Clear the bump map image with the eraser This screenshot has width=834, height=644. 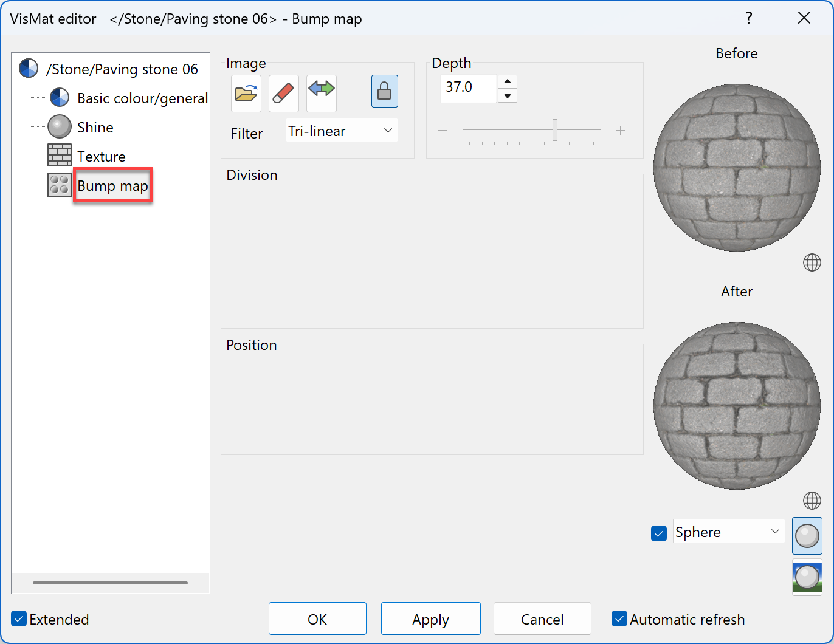[283, 93]
